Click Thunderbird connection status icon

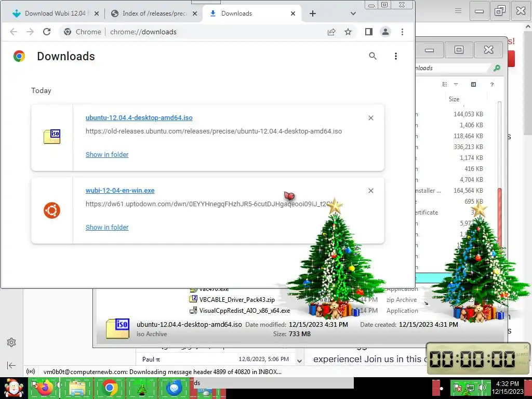(x=31, y=372)
